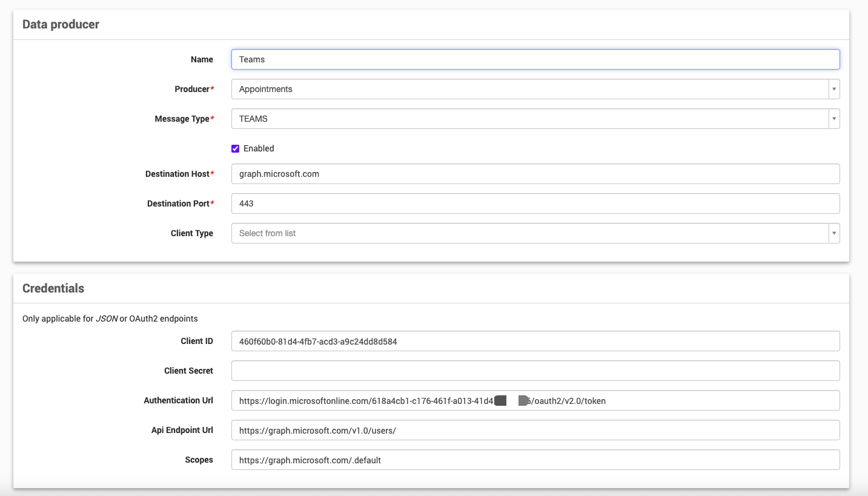
Task: Focus the Api Endpoint Url field
Action: click(x=535, y=430)
